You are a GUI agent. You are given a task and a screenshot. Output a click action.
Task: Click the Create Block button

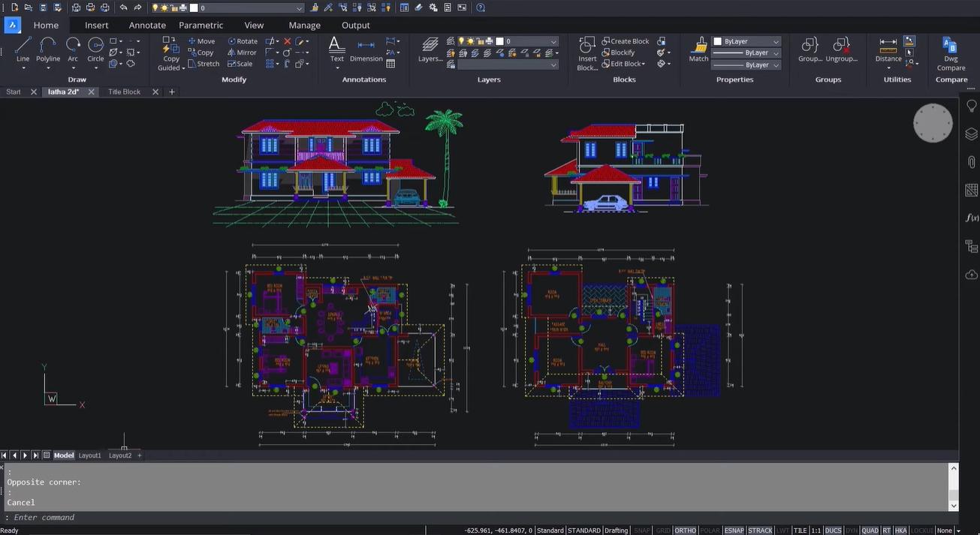pyautogui.click(x=625, y=41)
